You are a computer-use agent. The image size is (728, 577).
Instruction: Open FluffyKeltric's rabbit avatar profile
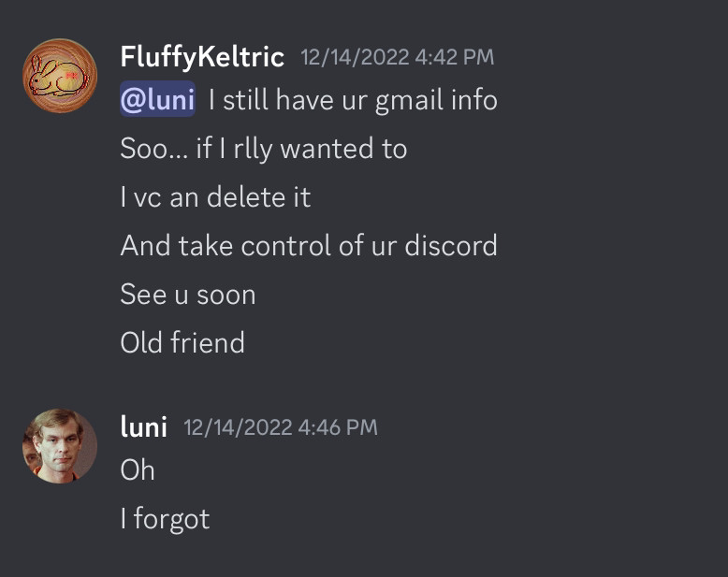click(x=60, y=76)
